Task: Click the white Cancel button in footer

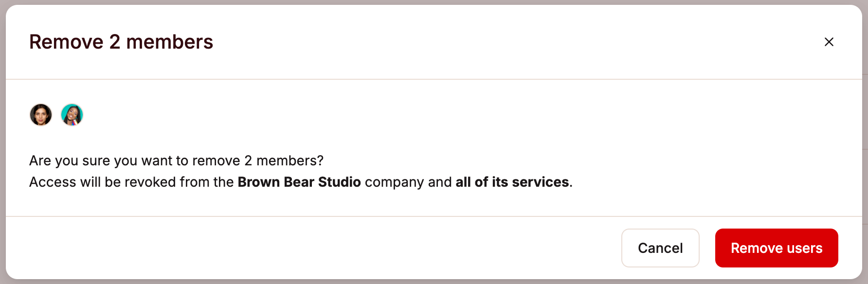Action: tap(660, 248)
